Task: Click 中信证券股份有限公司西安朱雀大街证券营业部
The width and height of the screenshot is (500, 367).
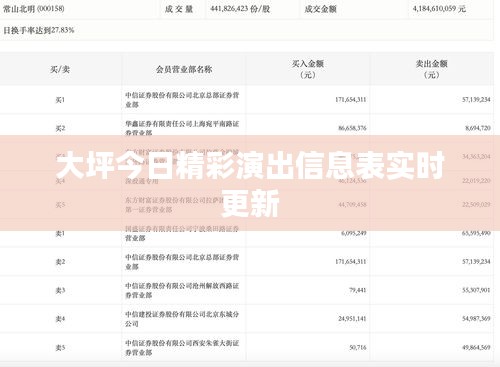Action: 182,347
